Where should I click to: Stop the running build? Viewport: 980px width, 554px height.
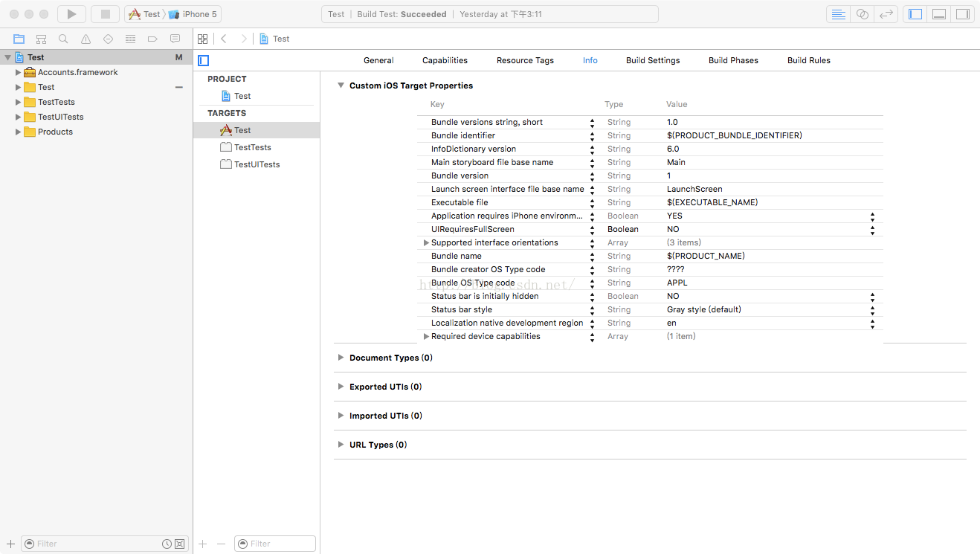tap(105, 14)
